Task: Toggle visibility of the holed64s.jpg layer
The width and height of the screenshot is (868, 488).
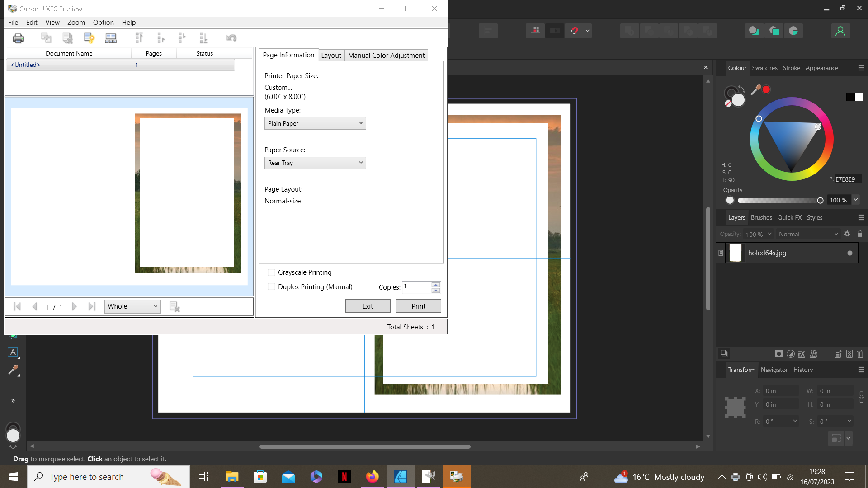Action: point(849,253)
